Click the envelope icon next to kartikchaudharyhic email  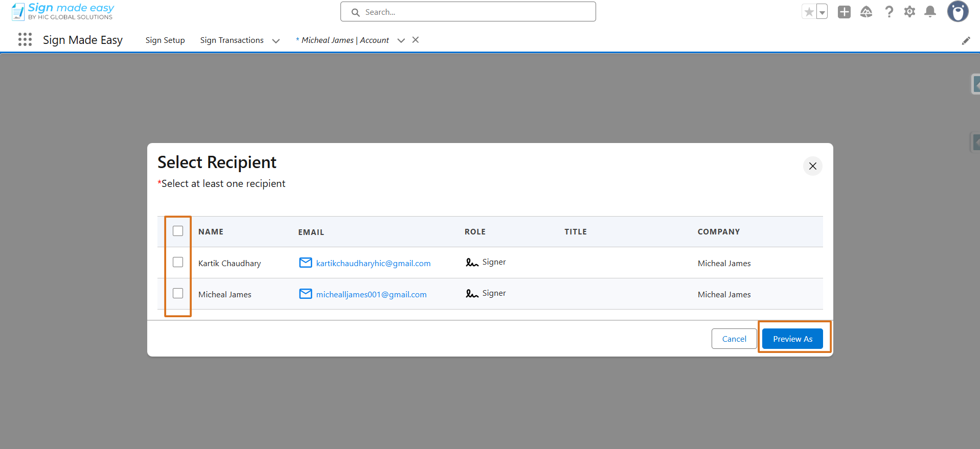point(306,263)
